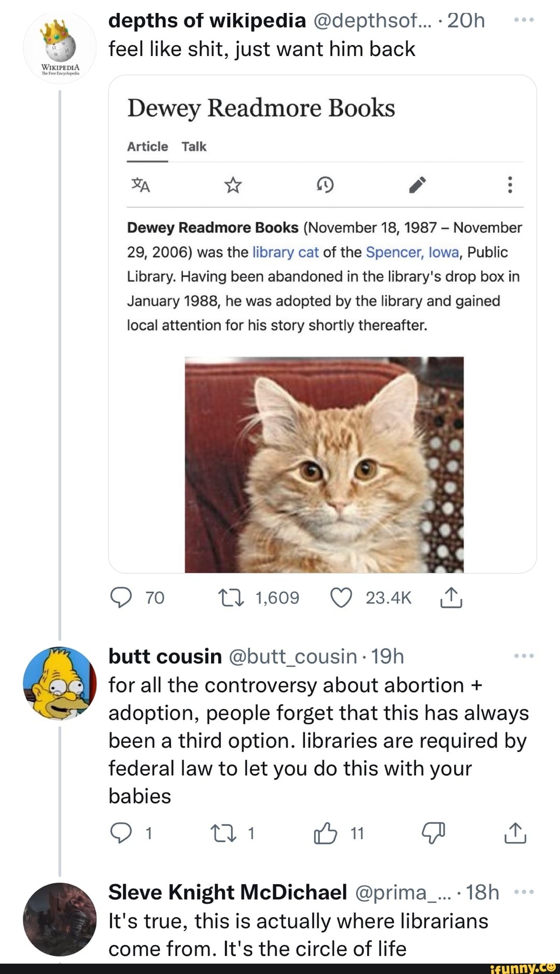The image size is (560, 974).
Task: Share the depths of wikipedia tweet
Action: [451, 598]
